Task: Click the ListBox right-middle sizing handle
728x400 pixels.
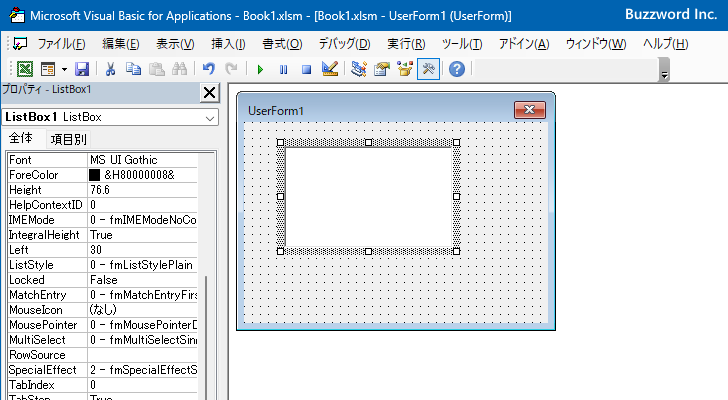Action: tap(456, 196)
